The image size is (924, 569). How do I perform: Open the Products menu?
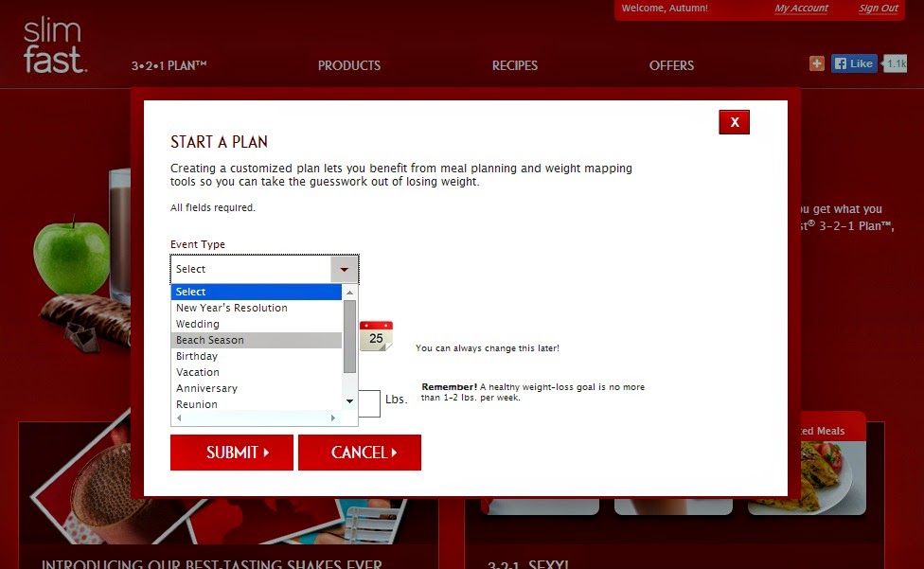[x=349, y=65]
